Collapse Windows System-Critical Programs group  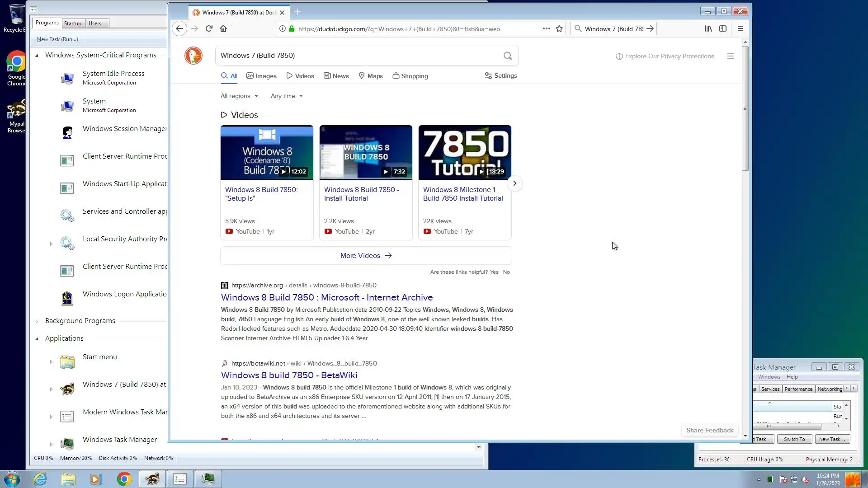[37, 55]
